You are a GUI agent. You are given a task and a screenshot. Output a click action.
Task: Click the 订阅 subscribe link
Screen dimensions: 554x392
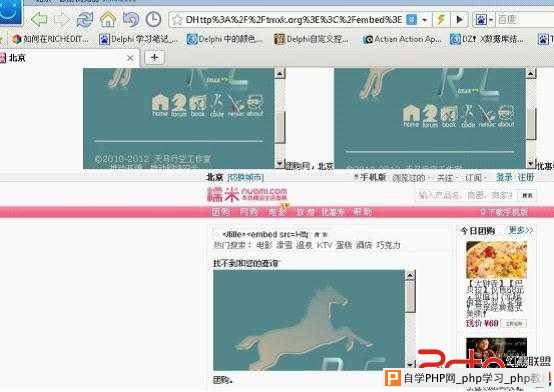pyautogui.click(x=473, y=177)
